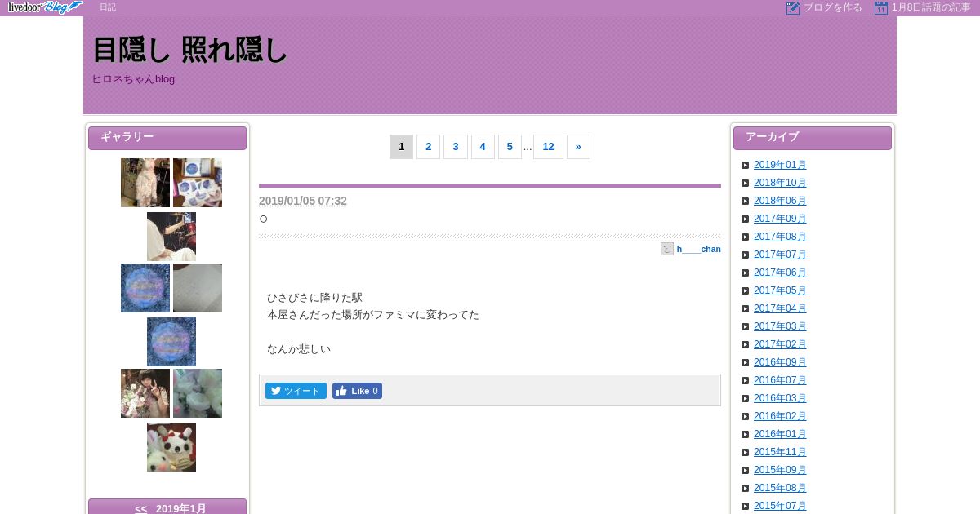Click the livedoor Blog logo
The width and height of the screenshot is (980, 514).
pyautogui.click(x=46, y=7)
